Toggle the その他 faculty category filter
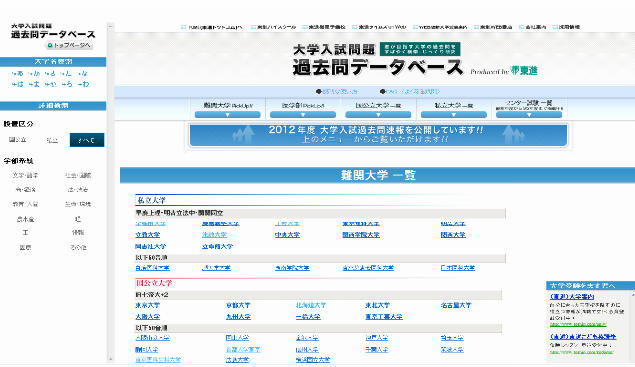This screenshot has height=367, width=635. [78, 247]
